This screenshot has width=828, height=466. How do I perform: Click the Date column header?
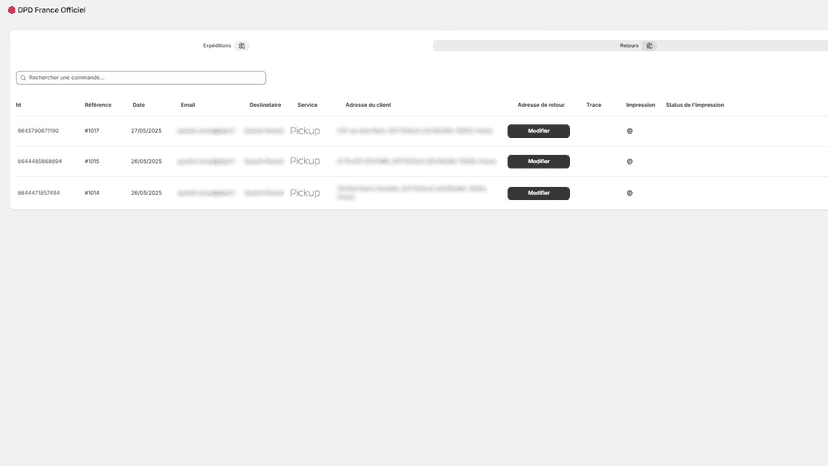coord(139,105)
